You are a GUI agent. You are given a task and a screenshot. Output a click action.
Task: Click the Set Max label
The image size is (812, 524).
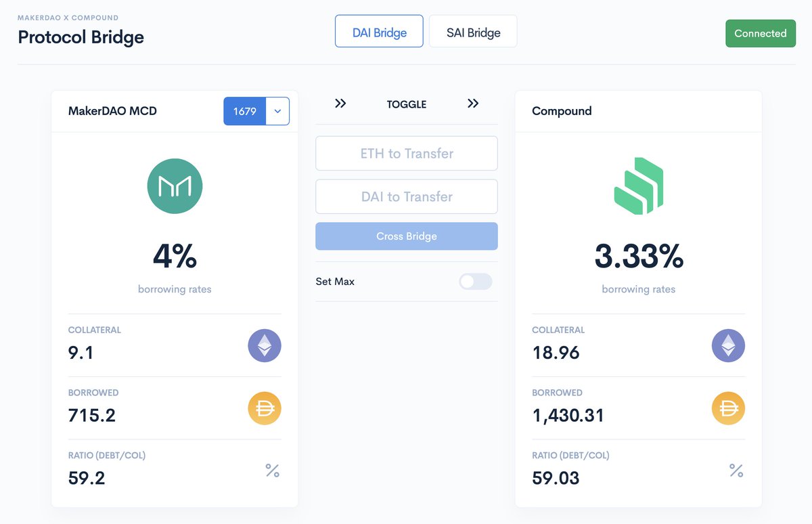click(x=335, y=281)
